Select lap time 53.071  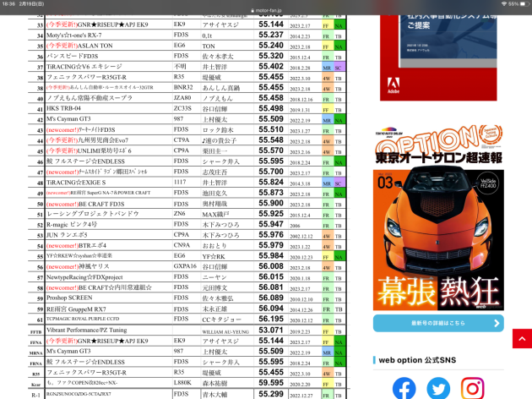271,330
